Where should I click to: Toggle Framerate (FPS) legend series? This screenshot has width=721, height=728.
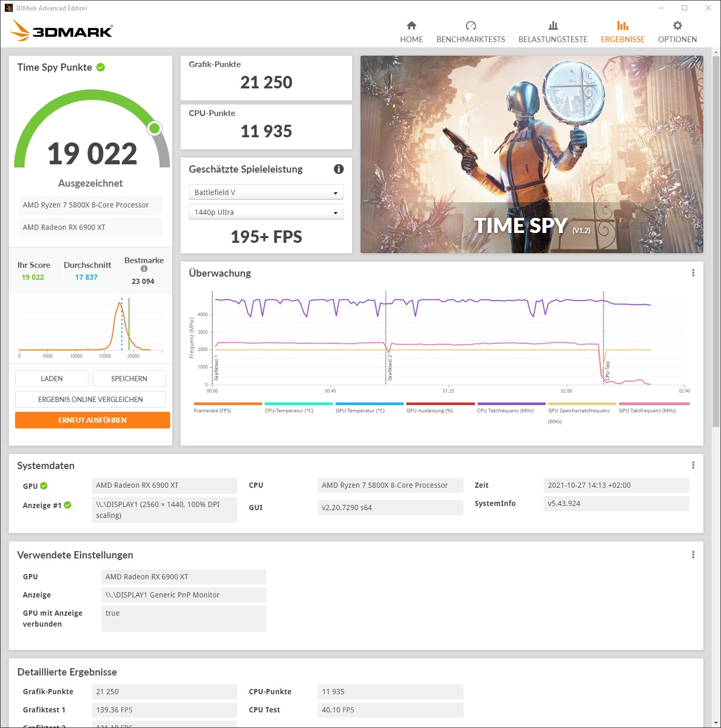[x=228, y=407]
